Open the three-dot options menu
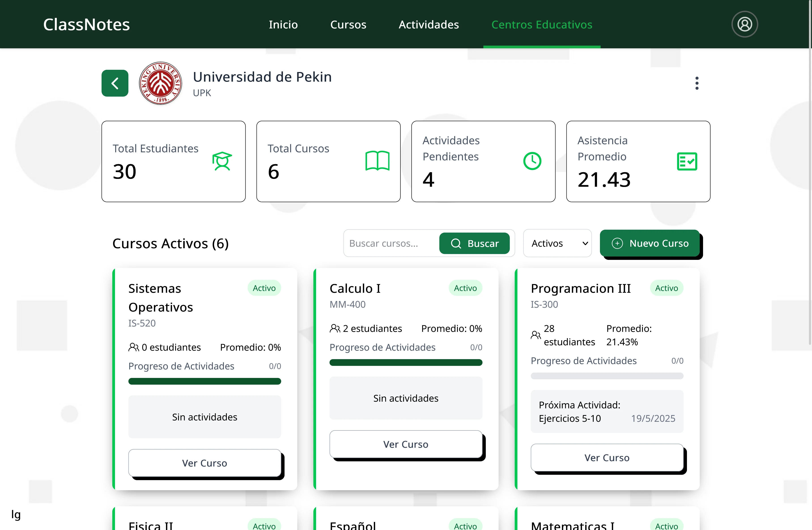This screenshot has height=530, width=812. 697,83
